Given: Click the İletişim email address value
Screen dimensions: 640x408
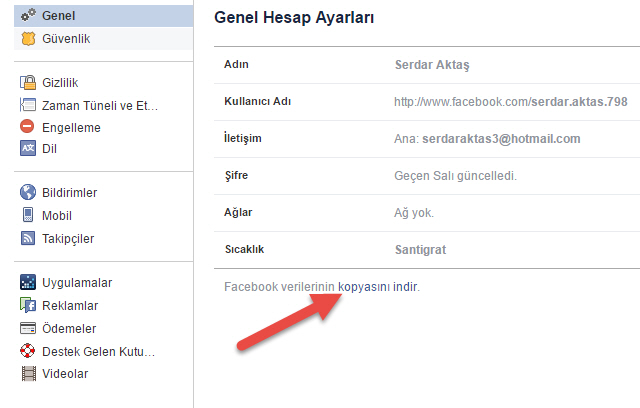Looking at the screenshot, I should pos(501,139).
